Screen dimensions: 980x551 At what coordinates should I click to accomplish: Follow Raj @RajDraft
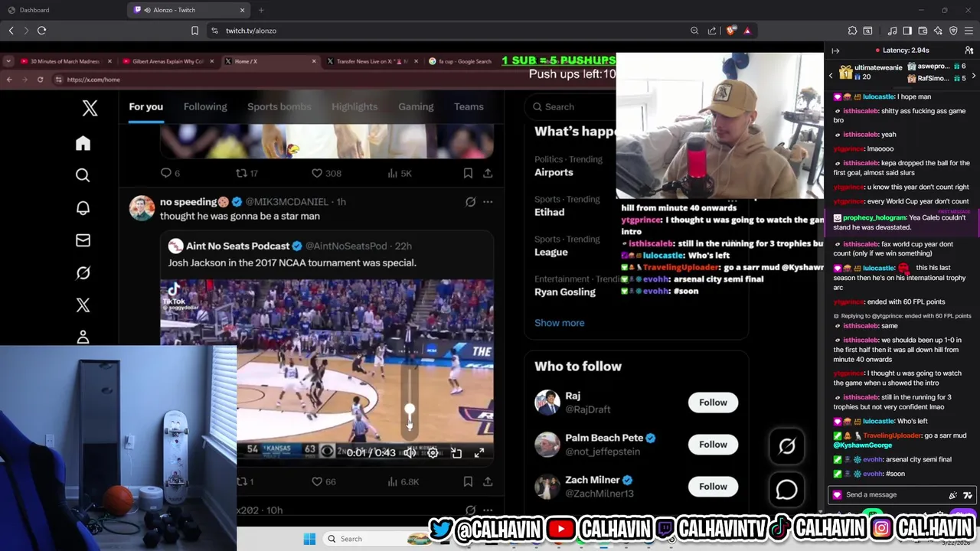click(x=713, y=403)
